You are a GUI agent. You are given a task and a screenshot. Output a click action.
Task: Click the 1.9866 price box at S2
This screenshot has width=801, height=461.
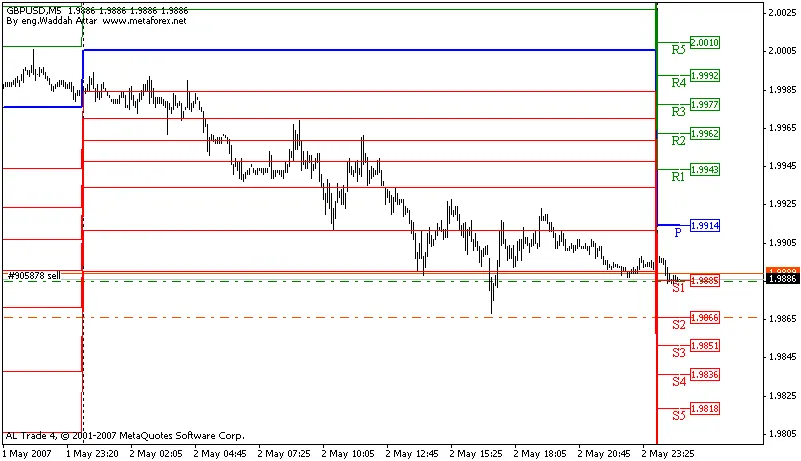pyautogui.click(x=705, y=317)
